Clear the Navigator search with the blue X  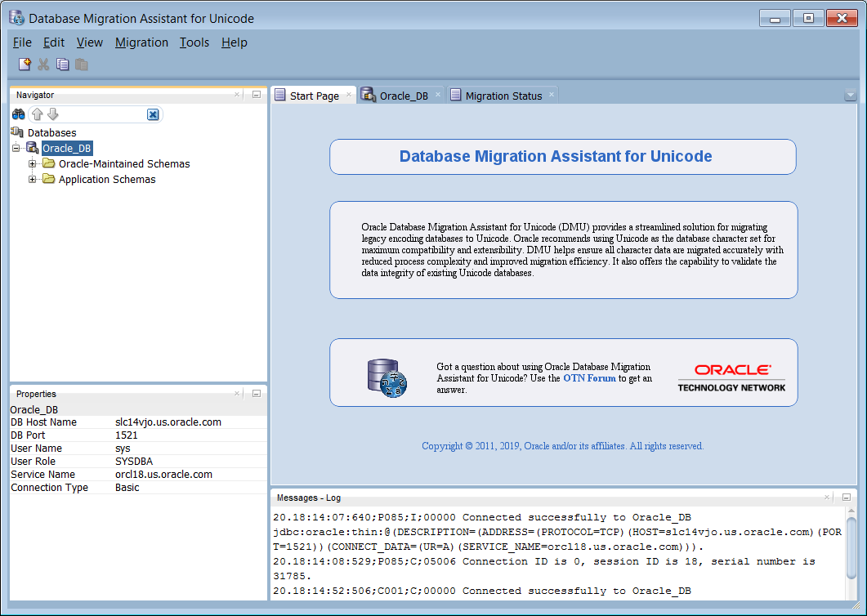153,114
